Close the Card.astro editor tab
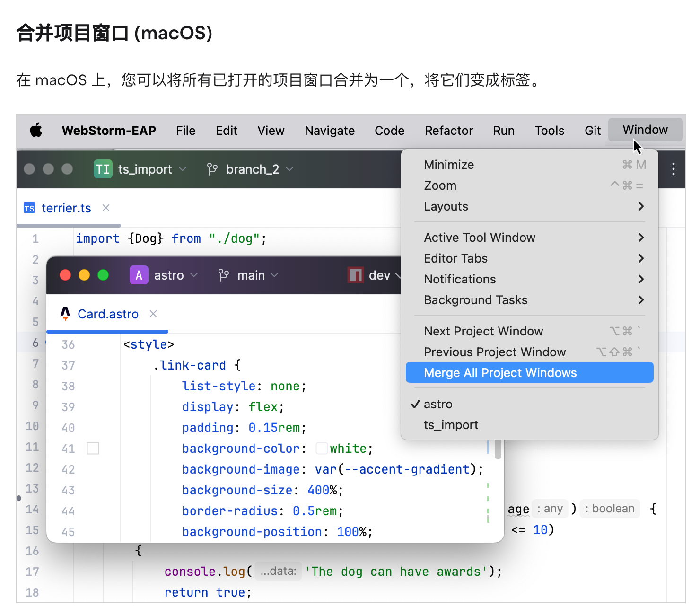The height and width of the screenshot is (616, 700). [153, 314]
